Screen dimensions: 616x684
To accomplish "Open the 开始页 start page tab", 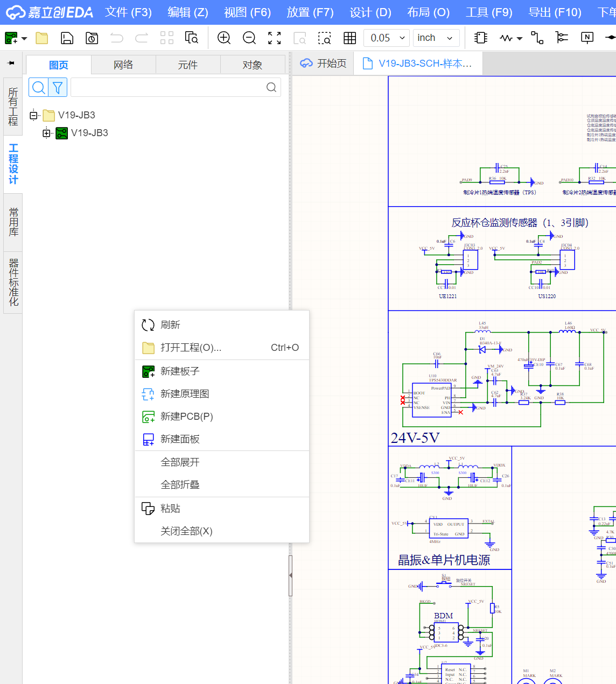I will pyautogui.click(x=324, y=64).
